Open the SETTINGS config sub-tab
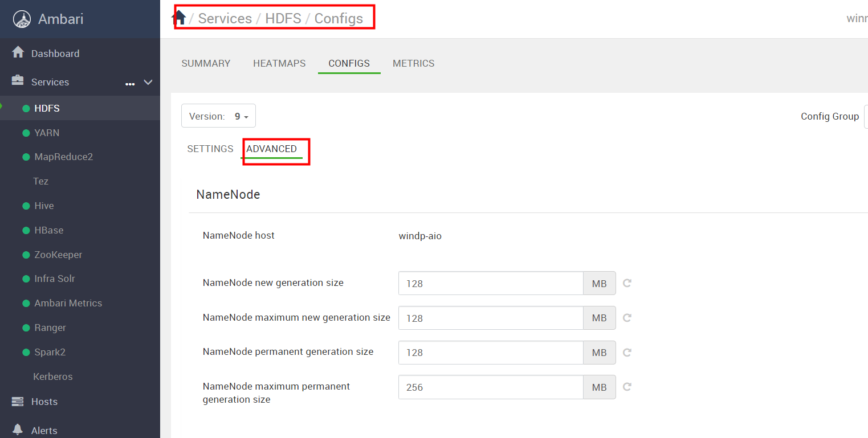Viewport: 868px width, 438px height. tap(210, 149)
